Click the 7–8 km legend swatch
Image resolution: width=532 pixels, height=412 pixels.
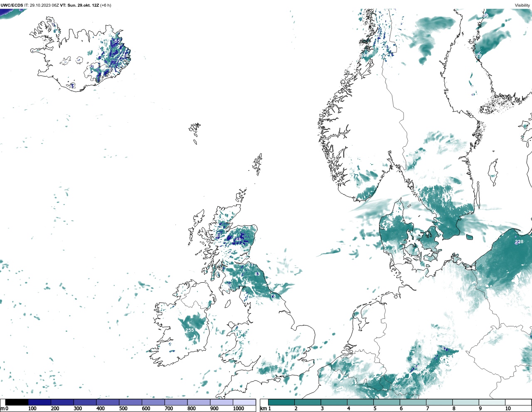click(x=439, y=402)
